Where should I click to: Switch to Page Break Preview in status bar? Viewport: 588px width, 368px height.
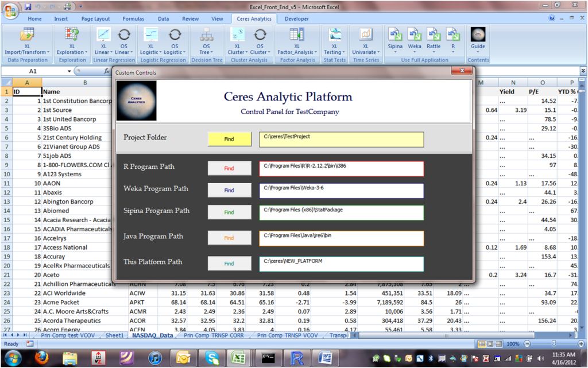499,344
